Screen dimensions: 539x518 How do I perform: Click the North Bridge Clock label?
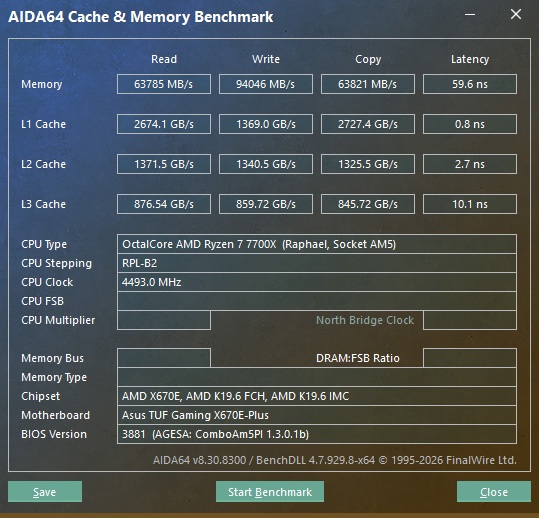point(365,320)
